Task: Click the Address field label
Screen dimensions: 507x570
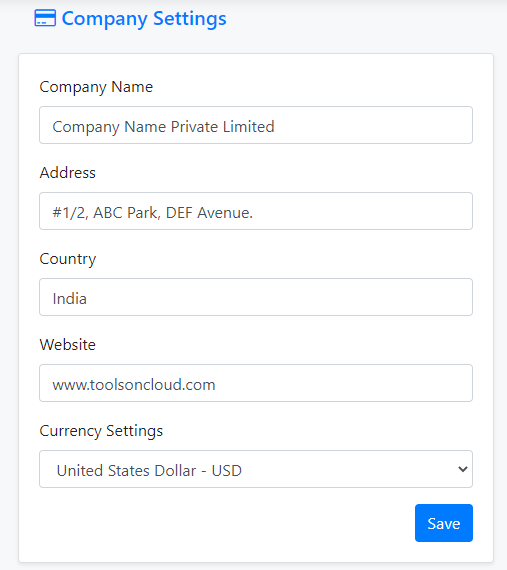Action: (68, 173)
